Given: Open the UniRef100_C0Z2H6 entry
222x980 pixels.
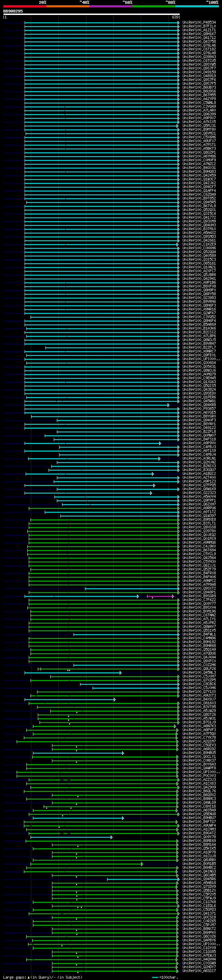Looking at the screenshot, I should coord(199,665).
